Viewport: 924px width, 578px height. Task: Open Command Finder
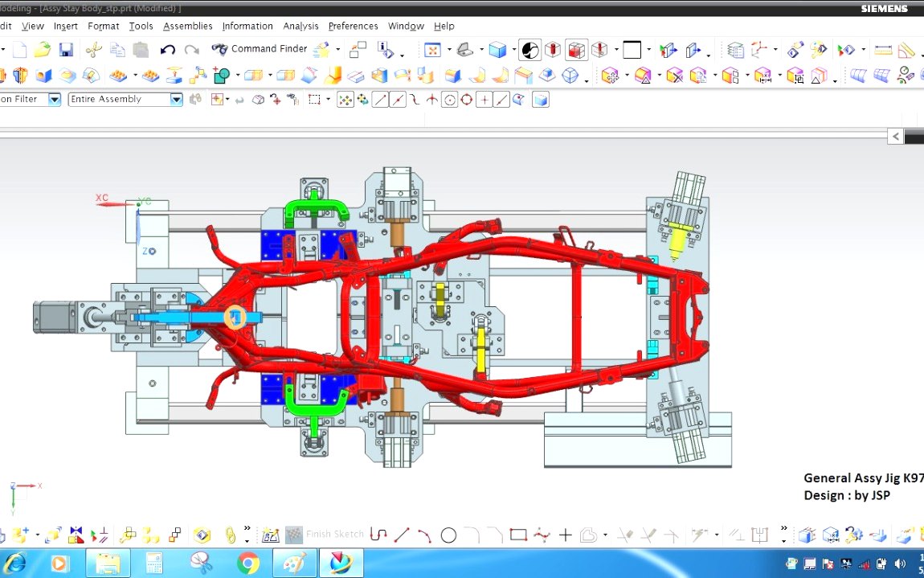260,49
